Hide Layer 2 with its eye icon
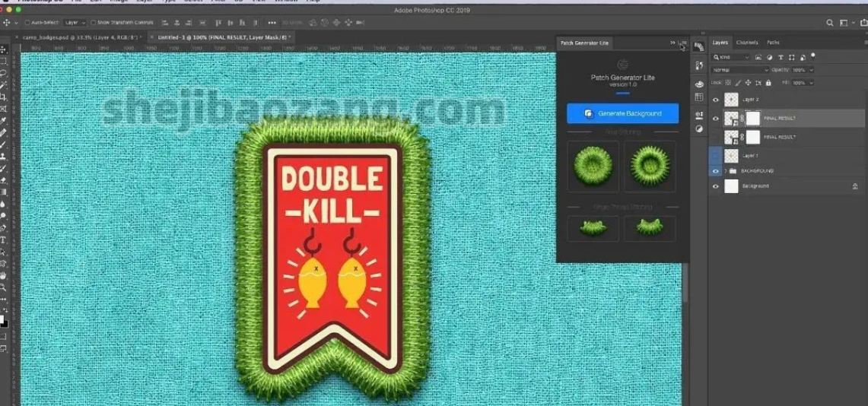 point(715,100)
